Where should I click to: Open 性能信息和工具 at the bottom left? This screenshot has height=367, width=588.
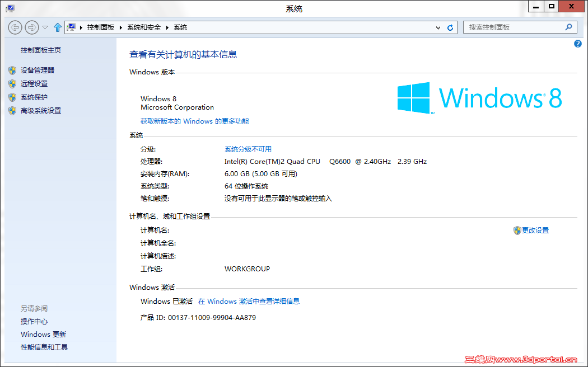[43, 347]
